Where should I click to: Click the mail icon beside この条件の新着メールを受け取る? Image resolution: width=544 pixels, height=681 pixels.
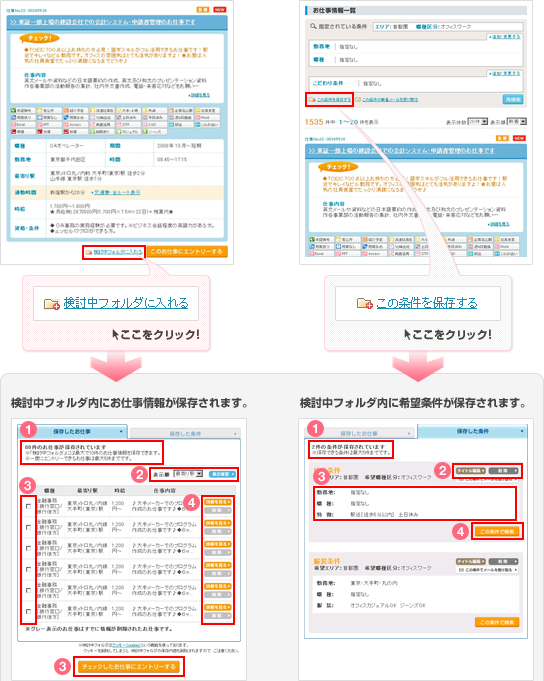tap(358, 99)
